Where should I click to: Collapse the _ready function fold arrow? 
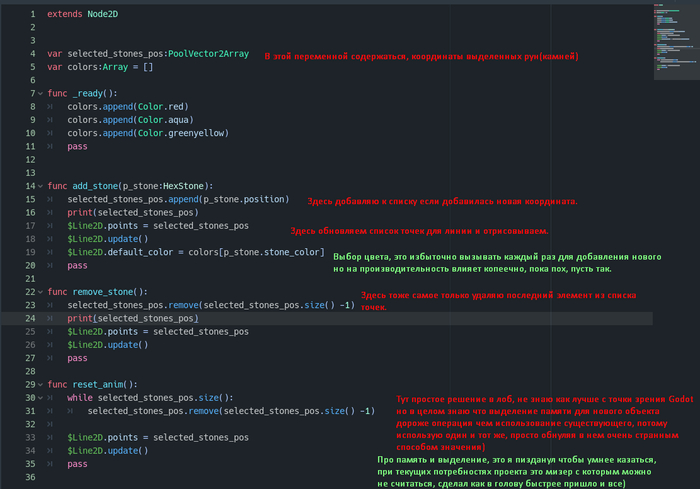point(39,93)
